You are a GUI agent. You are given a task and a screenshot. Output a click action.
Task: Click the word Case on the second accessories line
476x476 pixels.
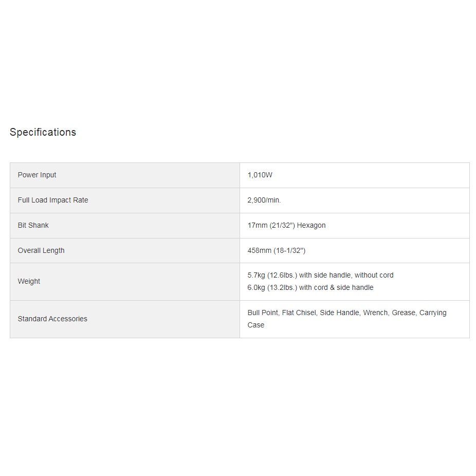click(255, 325)
